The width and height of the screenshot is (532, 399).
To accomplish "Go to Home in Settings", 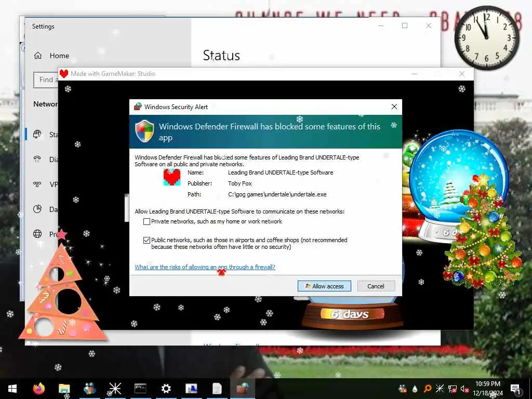I will coord(51,56).
